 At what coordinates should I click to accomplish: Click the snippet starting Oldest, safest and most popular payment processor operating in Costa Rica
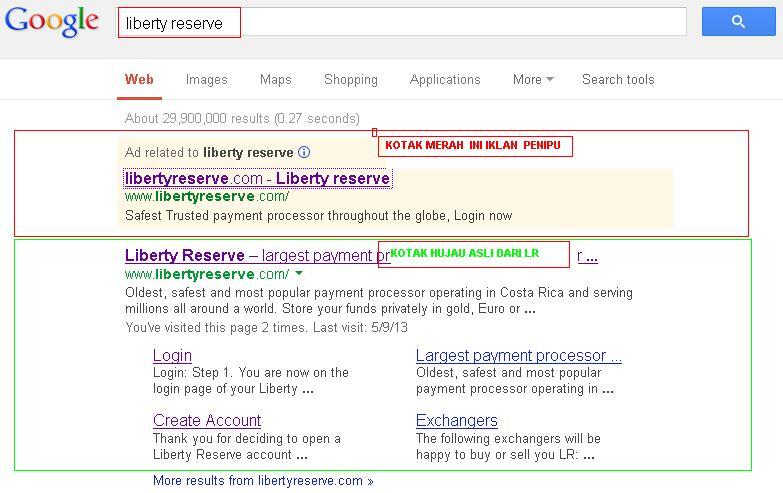[379, 300]
